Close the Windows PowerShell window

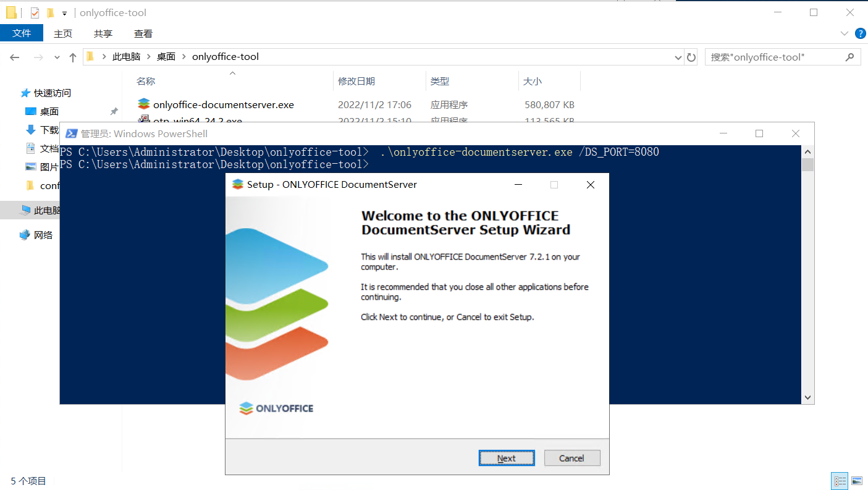point(796,133)
